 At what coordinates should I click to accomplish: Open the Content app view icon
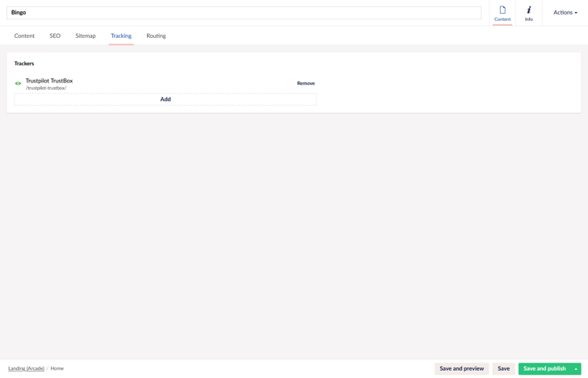502,13
